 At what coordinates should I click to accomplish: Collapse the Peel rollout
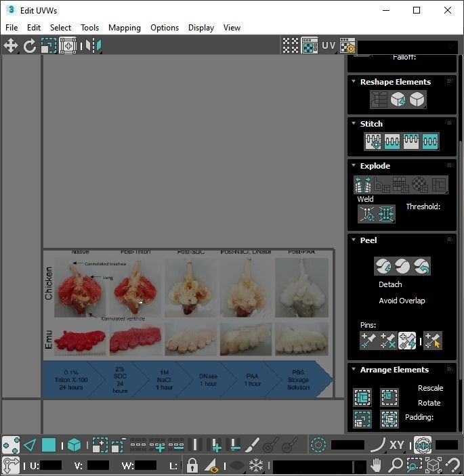click(354, 240)
